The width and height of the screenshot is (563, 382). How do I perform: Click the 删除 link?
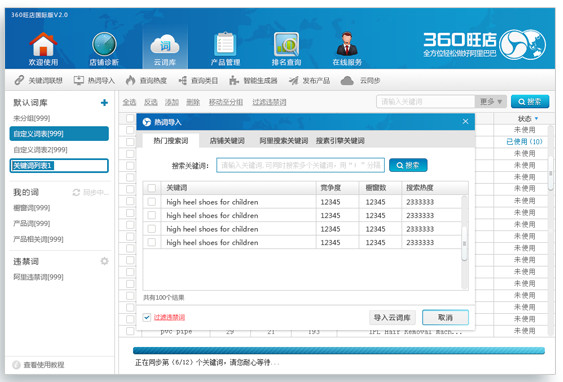click(193, 102)
